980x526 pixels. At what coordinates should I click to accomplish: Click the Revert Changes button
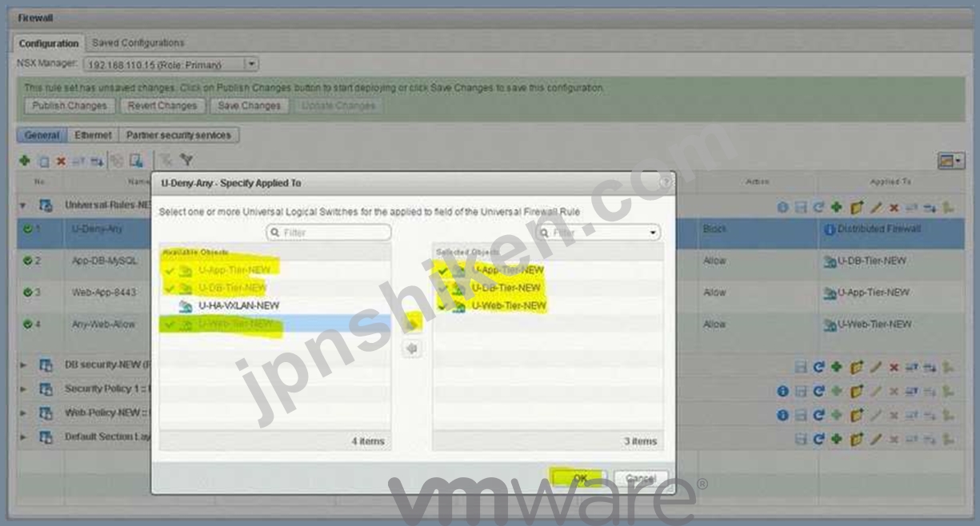point(161,106)
